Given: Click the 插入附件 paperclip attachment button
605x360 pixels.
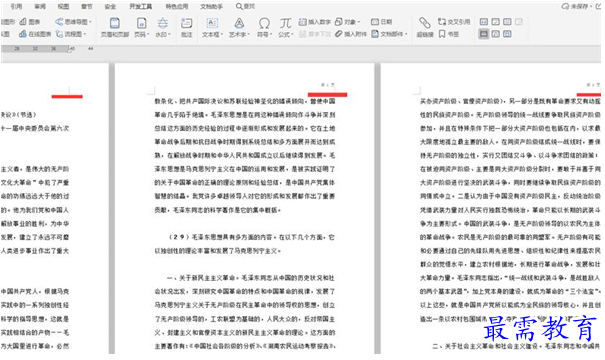Looking at the screenshot, I should click(350, 34).
